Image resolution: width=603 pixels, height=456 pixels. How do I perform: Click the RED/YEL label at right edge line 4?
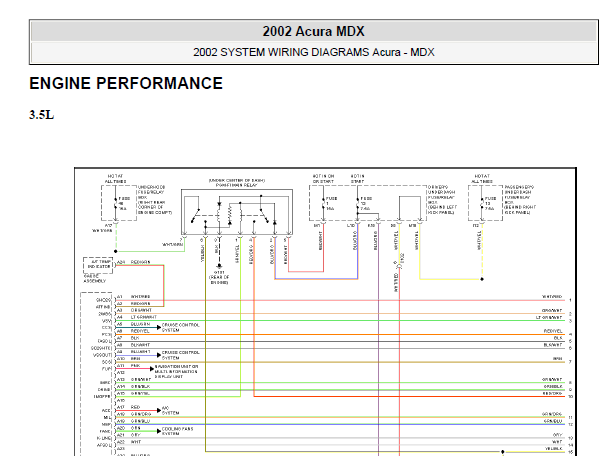point(553,331)
